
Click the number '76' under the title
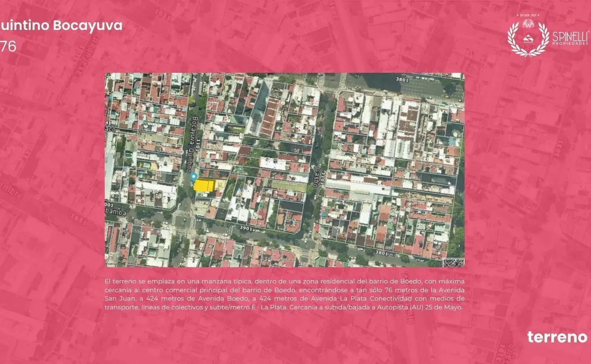coord(8,47)
